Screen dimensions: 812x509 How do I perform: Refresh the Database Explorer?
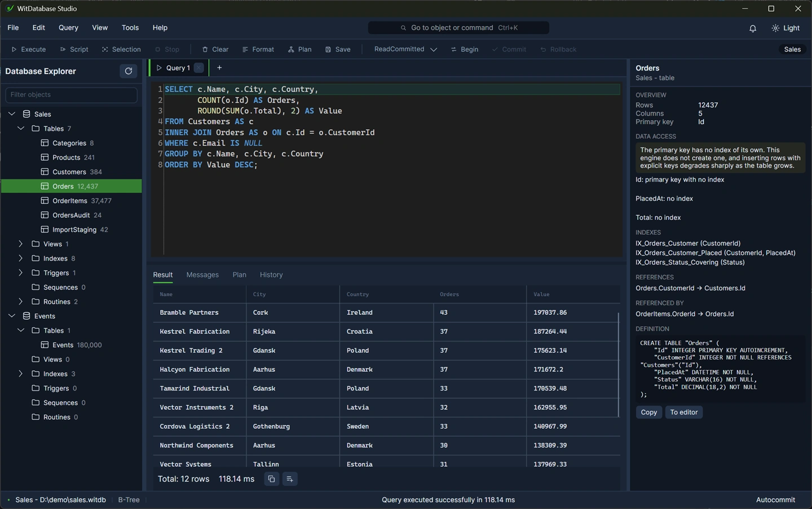pyautogui.click(x=129, y=71)
